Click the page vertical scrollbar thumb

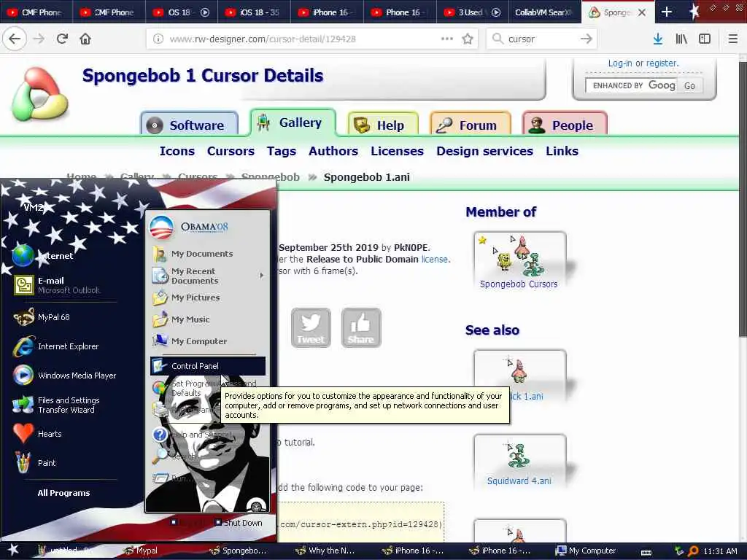(743, 200)
